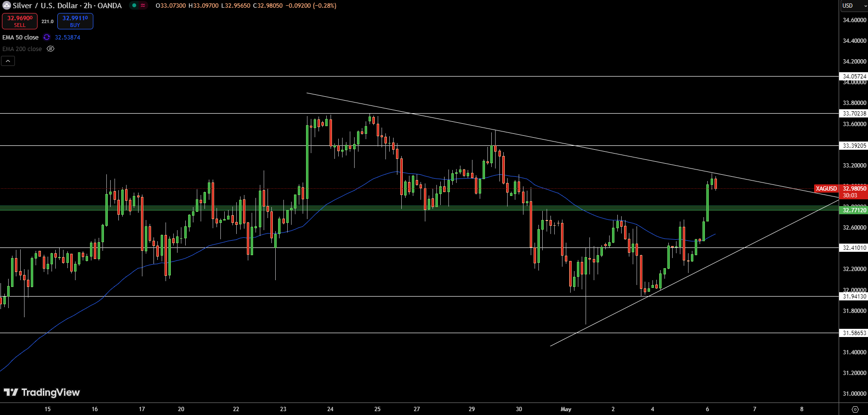This screenshot has width=868, height=415.
Task: Click the 31.94130 horizontal line price label
Action: [854, 297]
